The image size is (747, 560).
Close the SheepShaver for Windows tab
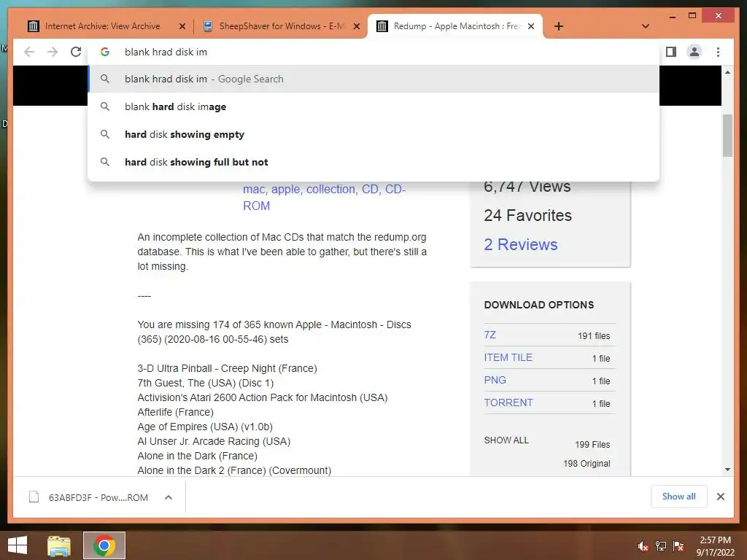point(356,27)
